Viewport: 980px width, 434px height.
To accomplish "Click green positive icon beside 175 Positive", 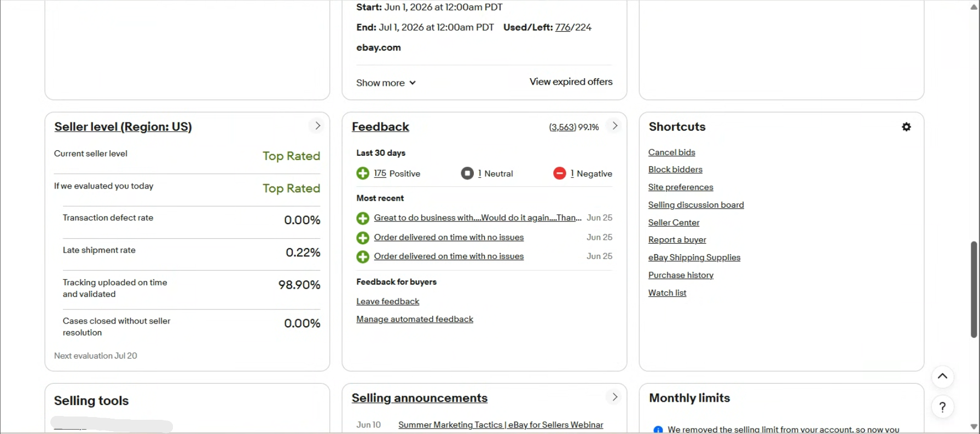I will point(363,173).
